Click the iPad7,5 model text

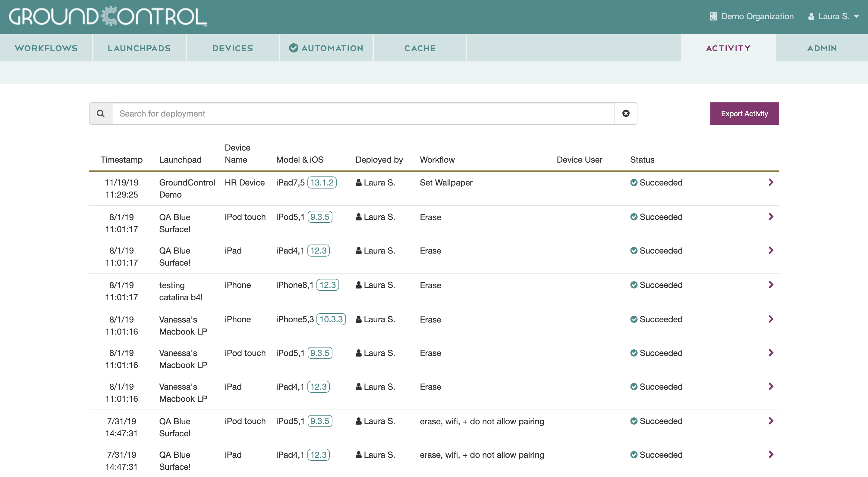click(x=290, y=182)
